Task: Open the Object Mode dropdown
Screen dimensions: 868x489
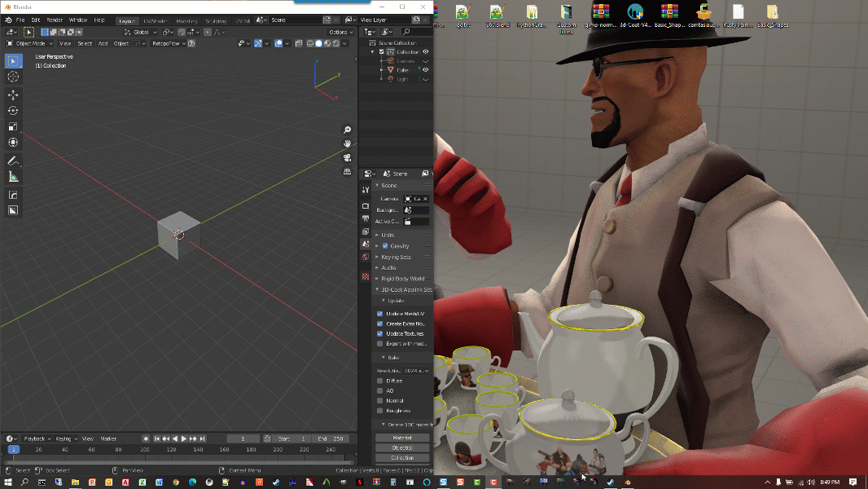Action: click(29, 43)
